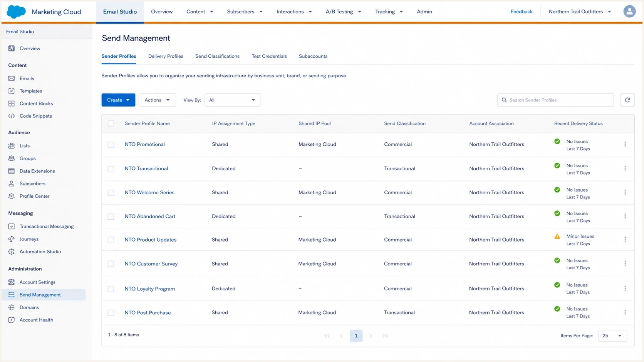The width and height of the screenshot is (644, 362).
Task: Expand the A/B Testing top menu
Action: pyautogui.click(x=344, y=12)
